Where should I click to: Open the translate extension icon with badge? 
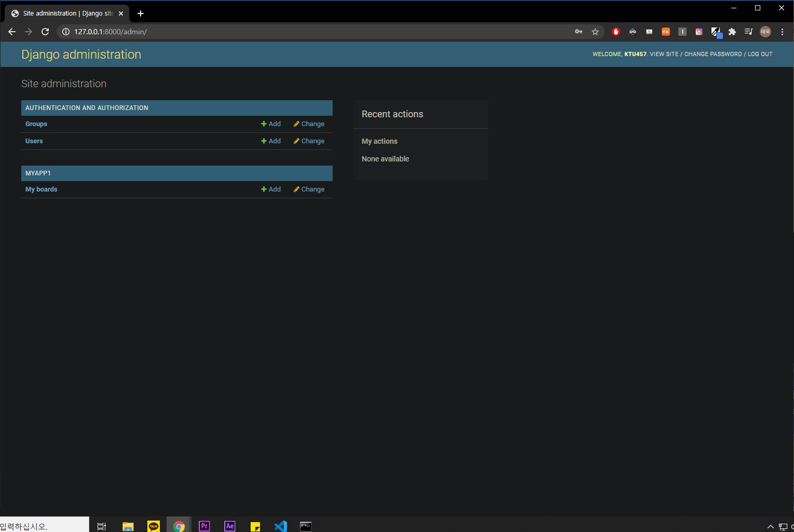click(x=716, y=32)
